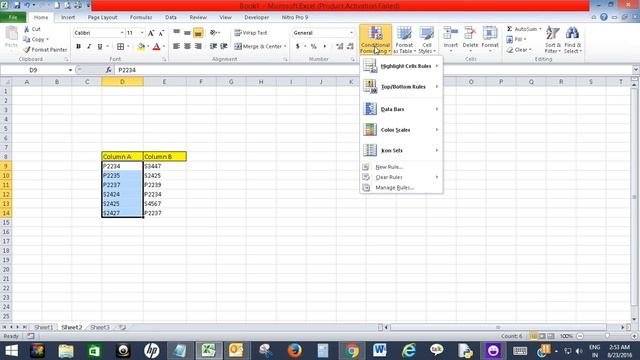Click the Orientation tool
The height and width of the screenshot is (360, 640).
(214, 33)
